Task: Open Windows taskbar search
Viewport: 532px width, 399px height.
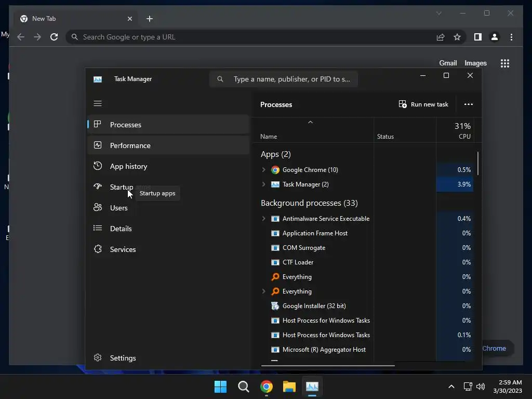Action: point(243,387)
